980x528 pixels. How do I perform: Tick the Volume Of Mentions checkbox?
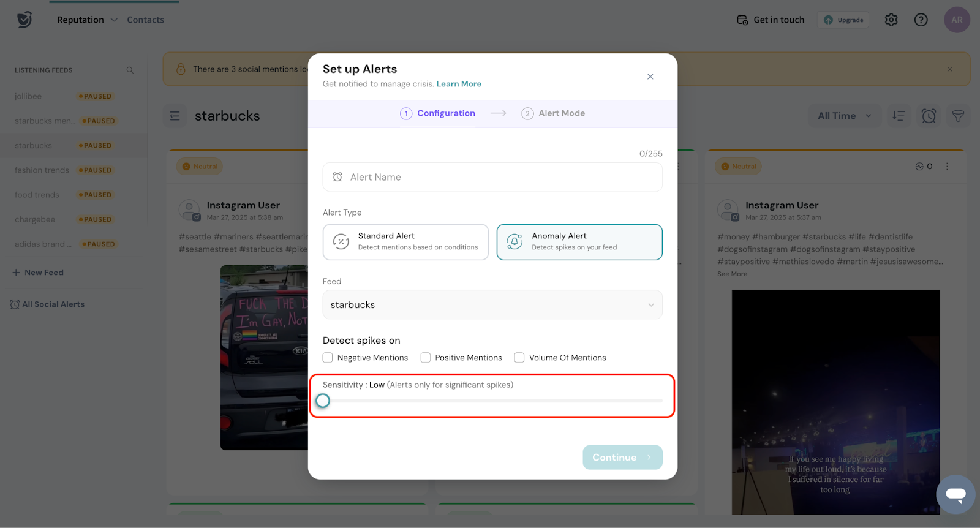[x=519, y=358]
